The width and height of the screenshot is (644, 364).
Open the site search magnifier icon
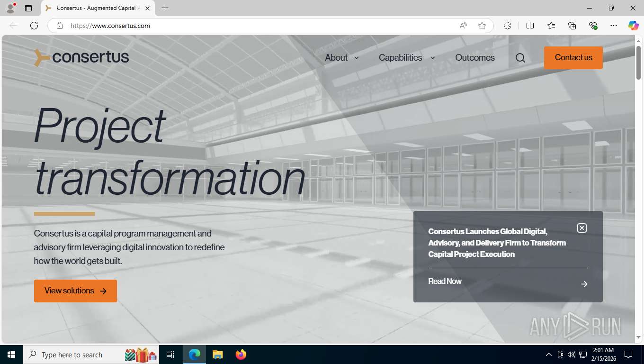pyautogui.click(x=520, y=58)
